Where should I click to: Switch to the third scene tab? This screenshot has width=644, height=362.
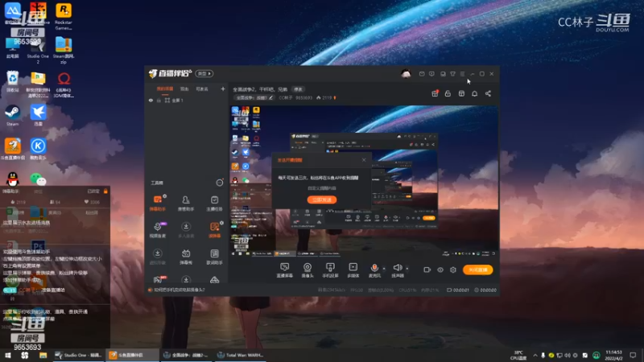[202, 89]
